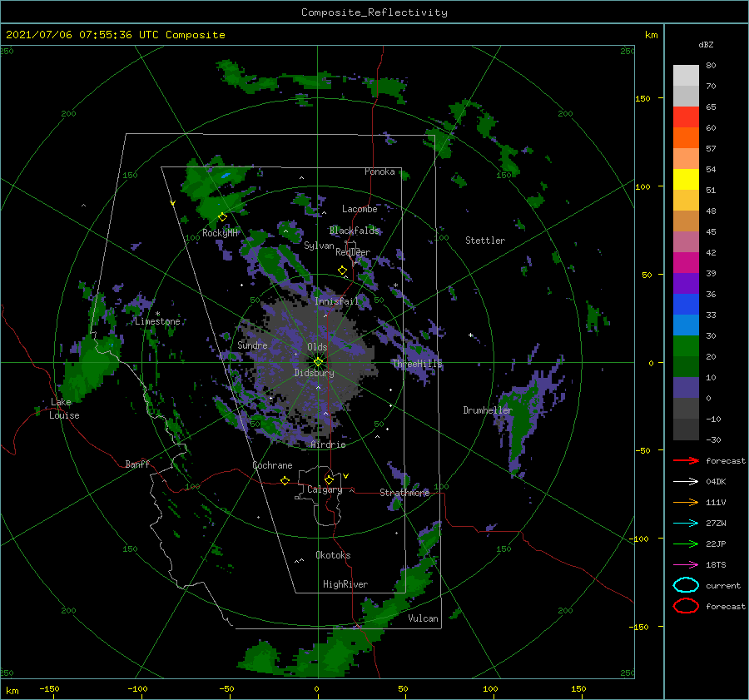The height and width of the screenshot is (700, 749).
Task: Click the red forecast ellipse legend icon
Action: [686, 606]
